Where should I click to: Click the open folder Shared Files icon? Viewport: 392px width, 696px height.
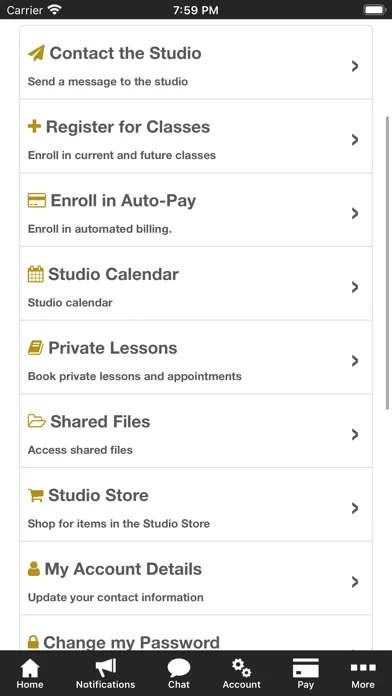[x=36, y=421]
